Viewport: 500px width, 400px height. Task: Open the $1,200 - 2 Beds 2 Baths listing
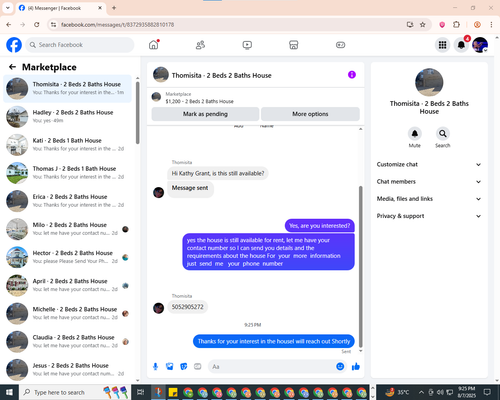pos(200,101)
